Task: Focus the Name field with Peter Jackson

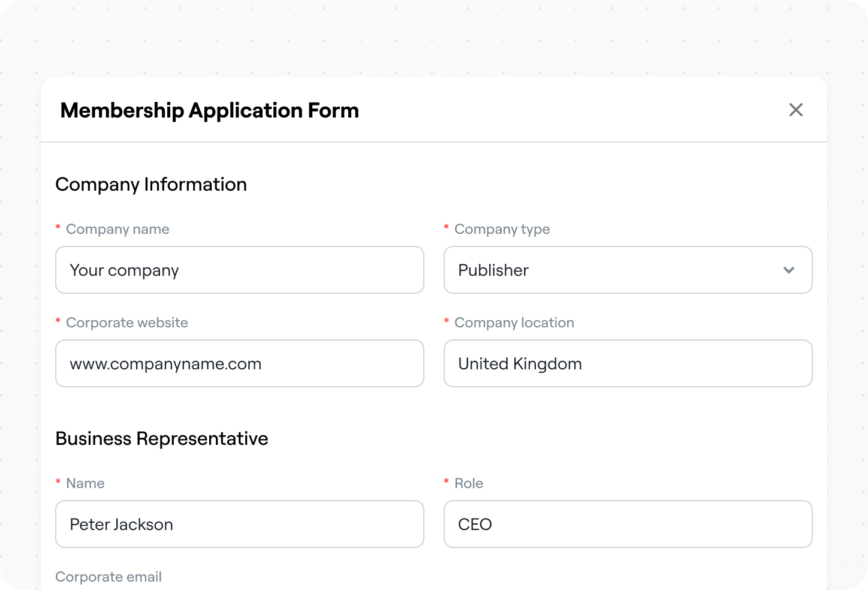Action: [239, 524]
